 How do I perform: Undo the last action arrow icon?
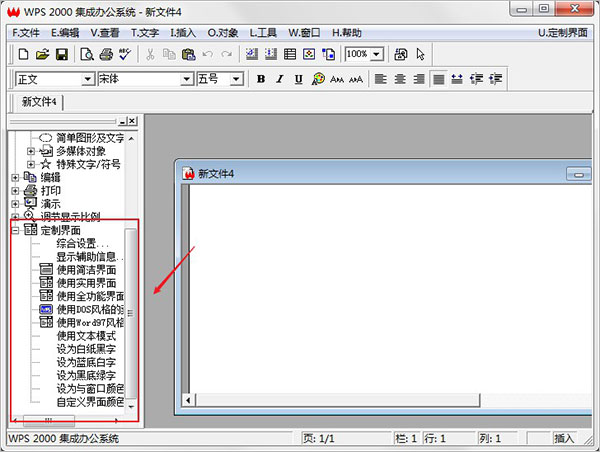point(207,54)
